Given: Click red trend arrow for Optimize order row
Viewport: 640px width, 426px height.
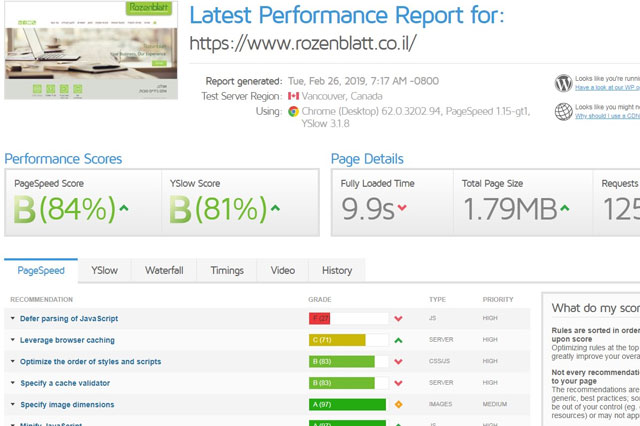Looking at the screenshot, I should [398, 362].
